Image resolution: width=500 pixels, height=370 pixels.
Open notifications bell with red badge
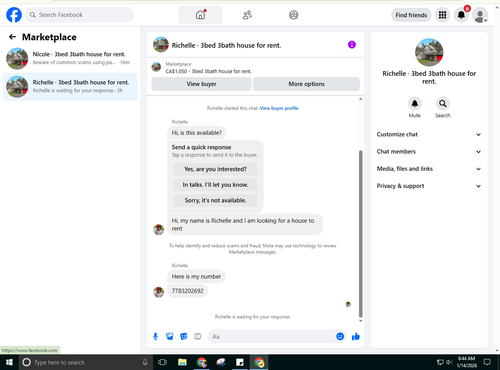[x=461, y=15]
